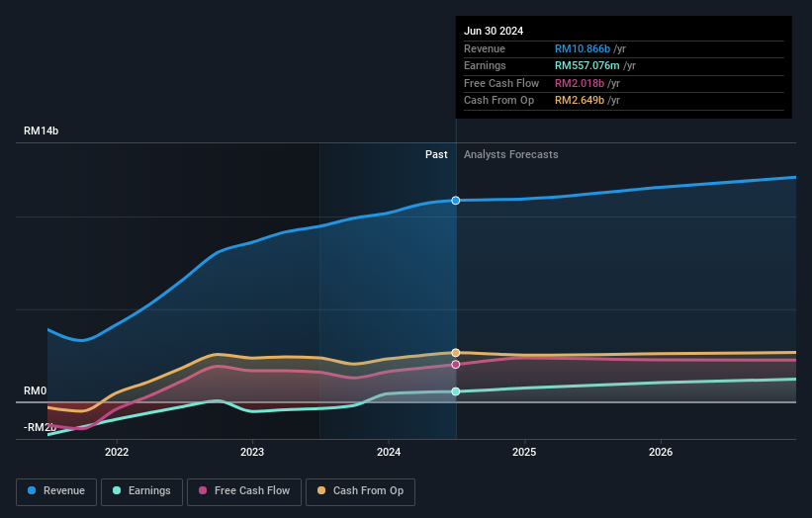Click the Earnings row label in tooltip
Image resolution: width=812 pixels, height=518 pixels.
[485, 65]
